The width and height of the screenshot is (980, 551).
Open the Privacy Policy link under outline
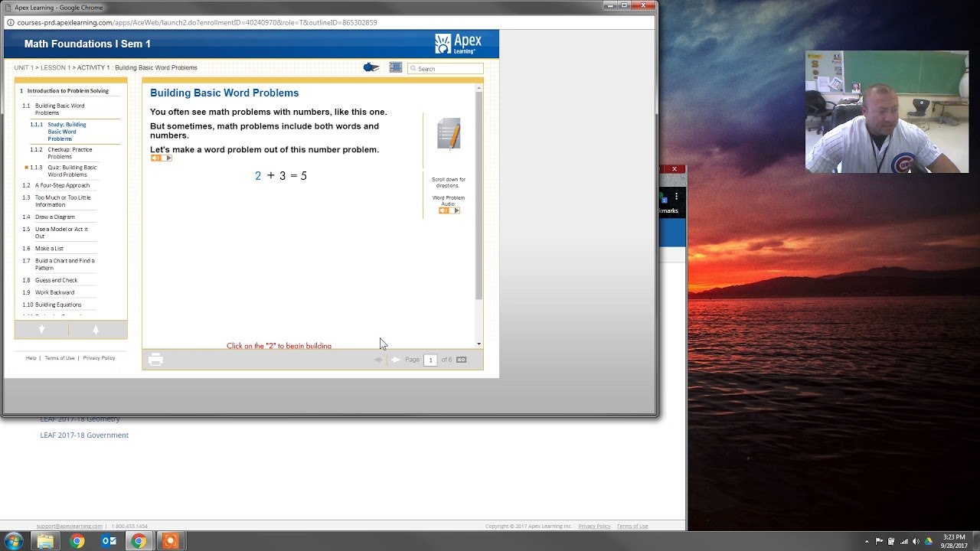click(x=99, y=358)
